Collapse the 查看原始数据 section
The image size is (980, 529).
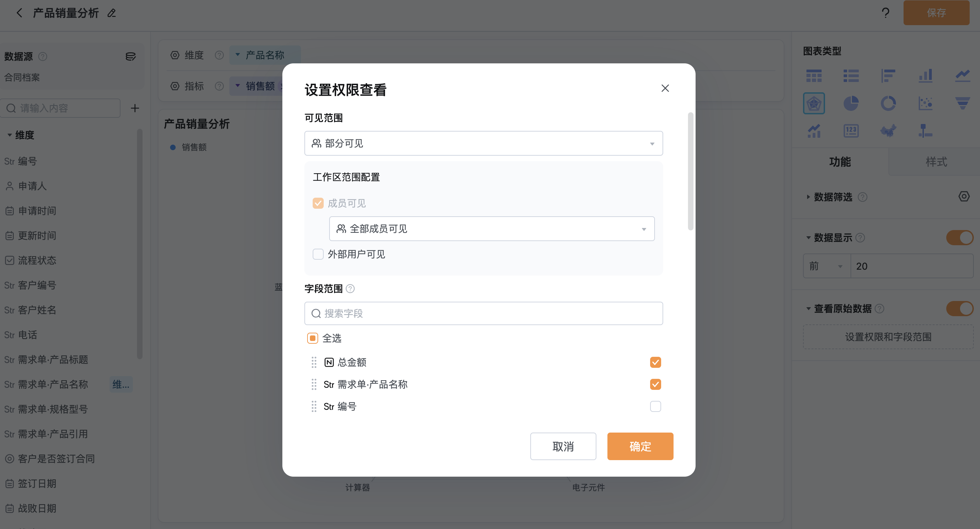coord(808,309)
